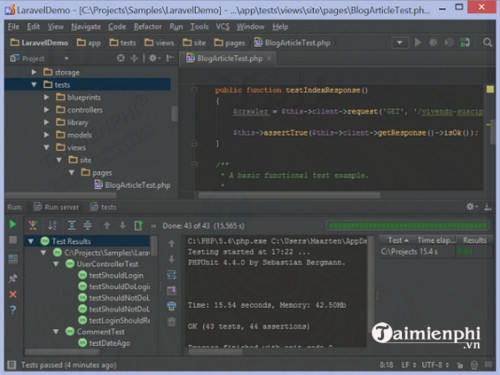Open the search everywhere magnifier icon
This screenshot has height=375, width=500.
pyautogui.click(x=487, y=43)
